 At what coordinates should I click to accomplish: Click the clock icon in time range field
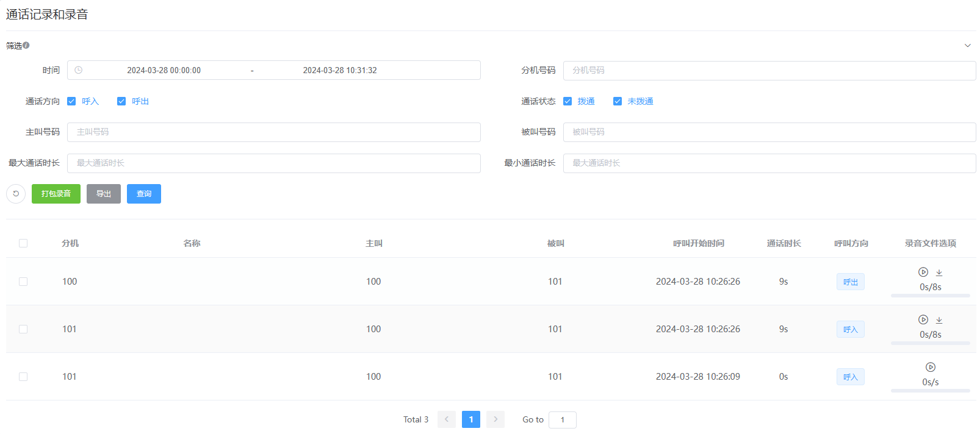tap(78, 70)
